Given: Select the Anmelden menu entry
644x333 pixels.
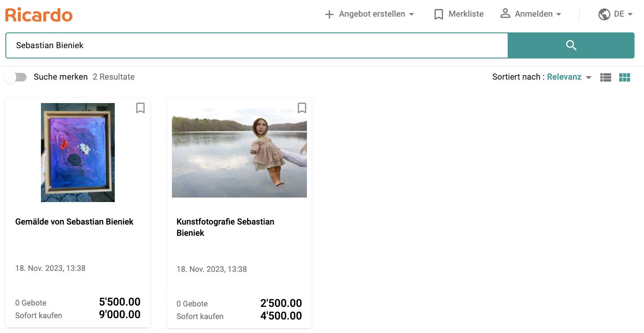Looking at the screenshot, I should coord(534,14).
